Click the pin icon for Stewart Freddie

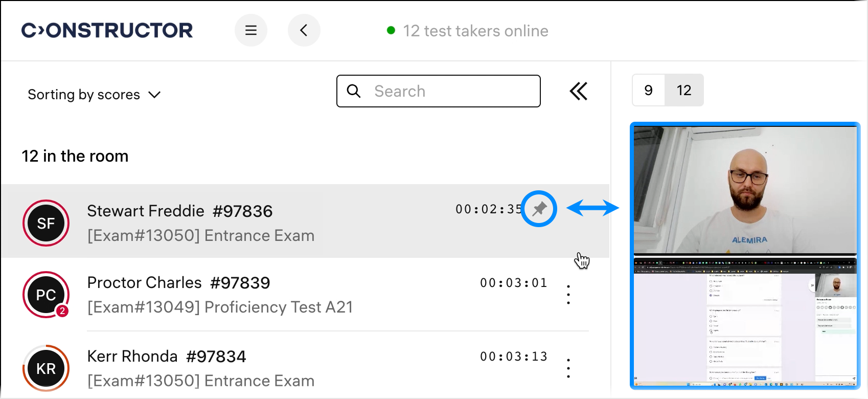click(539, 209)
